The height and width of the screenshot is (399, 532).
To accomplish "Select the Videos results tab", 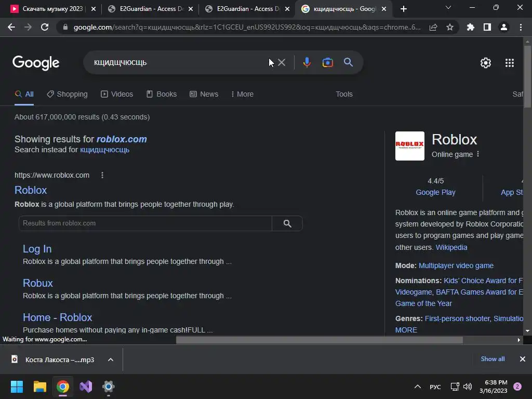I will coord(117,94).
